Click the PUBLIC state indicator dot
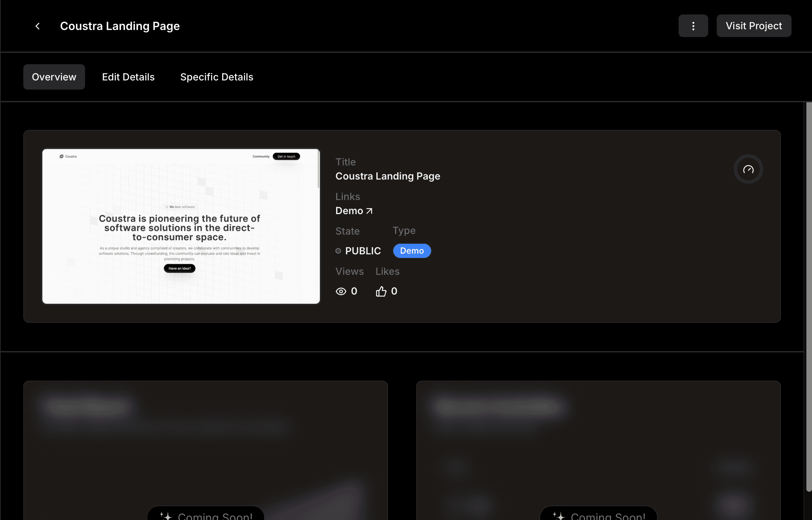 [x=338, y=251]
